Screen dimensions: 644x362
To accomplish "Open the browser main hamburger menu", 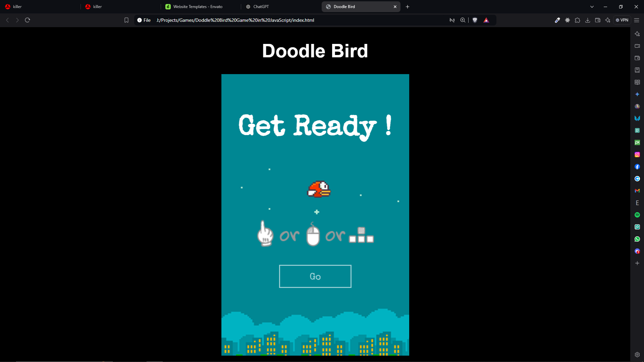I will click(637, 20).
